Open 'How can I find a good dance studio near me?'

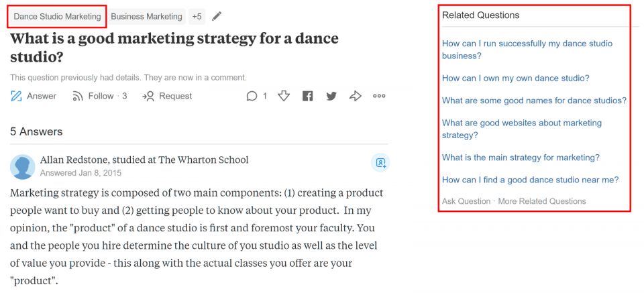[x=530, y=180]
